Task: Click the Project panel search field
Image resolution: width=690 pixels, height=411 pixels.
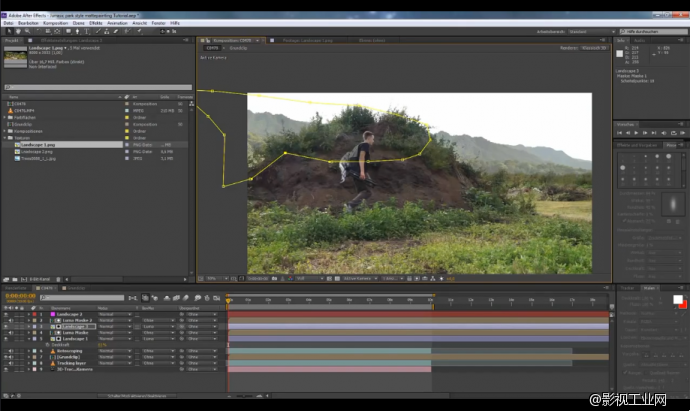Action: 98,87
